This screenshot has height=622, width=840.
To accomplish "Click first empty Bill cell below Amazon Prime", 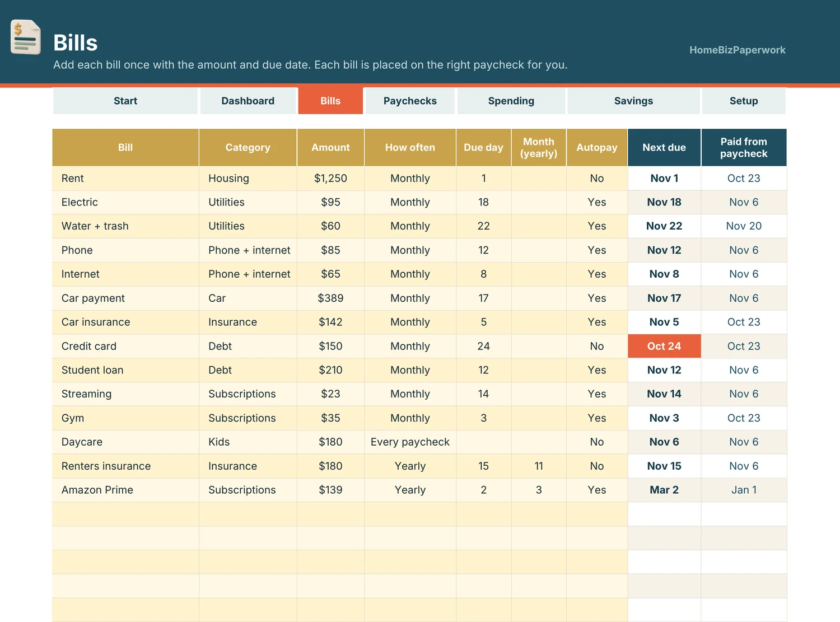I will tap(125, 514).
